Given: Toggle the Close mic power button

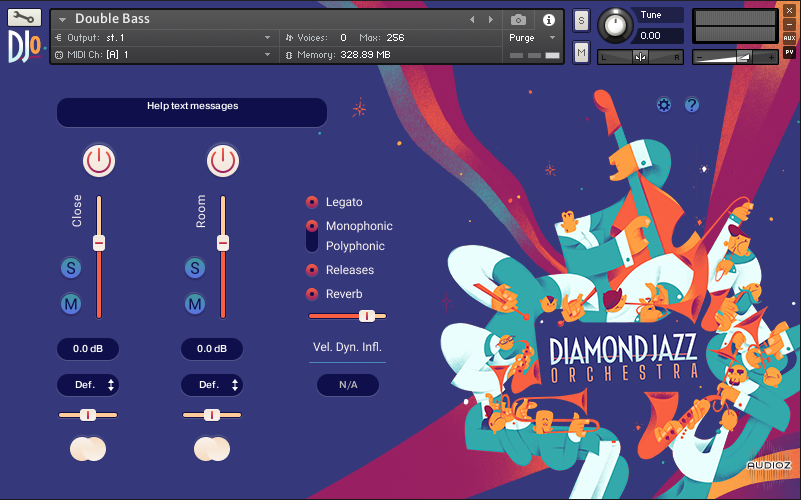Looking at the screenshot, I should click(x=98, y=158).
